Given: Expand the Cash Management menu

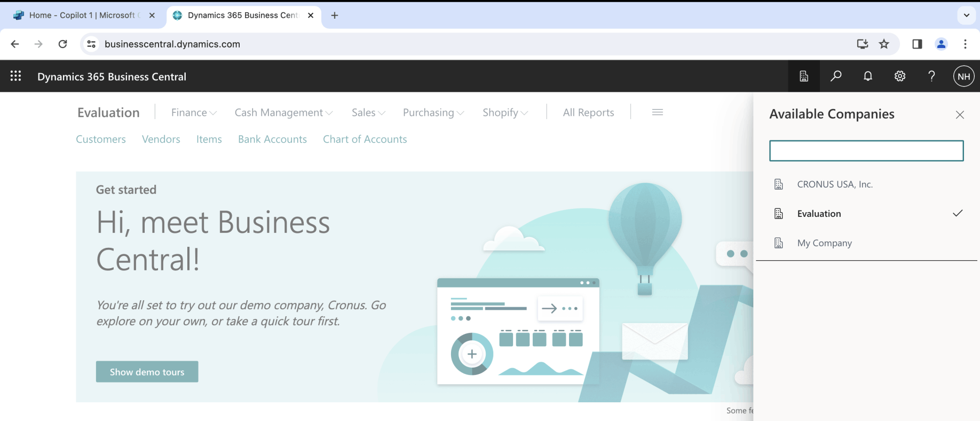Looking at the screenshot, I should pos(283,112).
